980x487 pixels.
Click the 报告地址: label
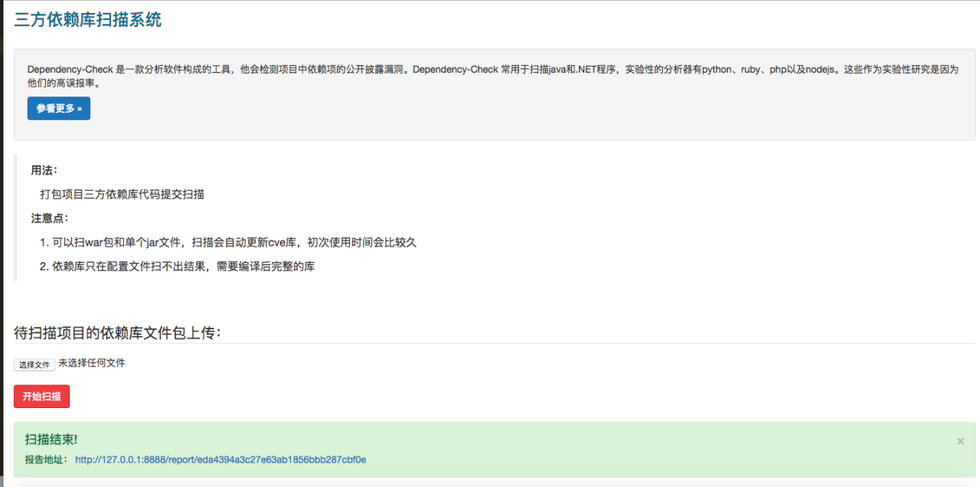[x=47, y=459]
